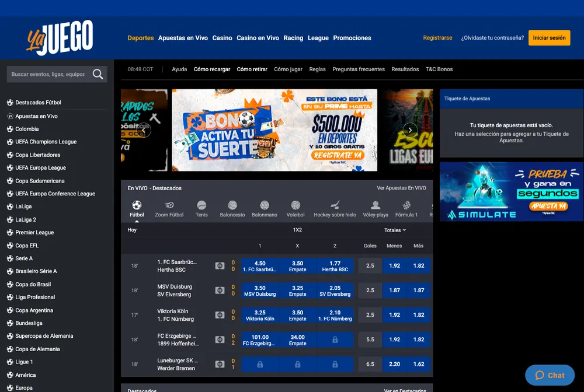The height and width of the screenshot is (392, 584).
Task: Open the Promociones menu item
Action: coord(352,38)
